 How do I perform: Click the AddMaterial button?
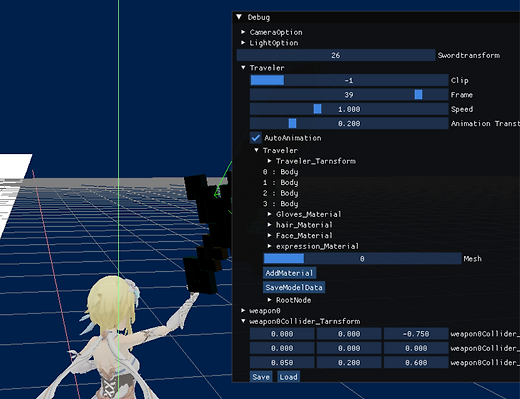point(289,273)
